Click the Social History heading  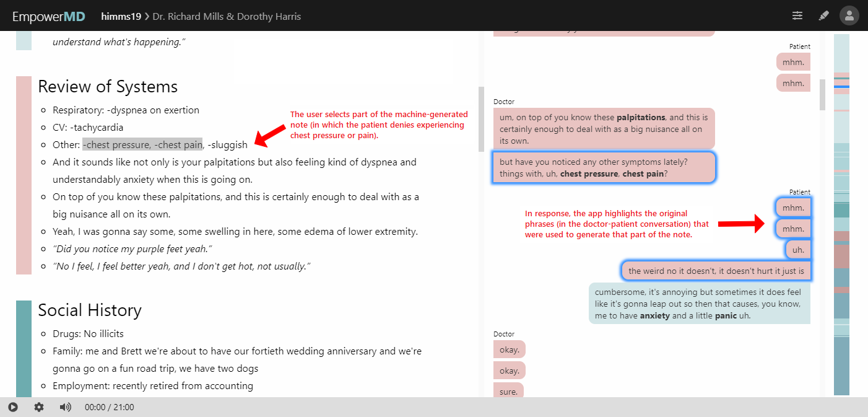coord(90,310)
